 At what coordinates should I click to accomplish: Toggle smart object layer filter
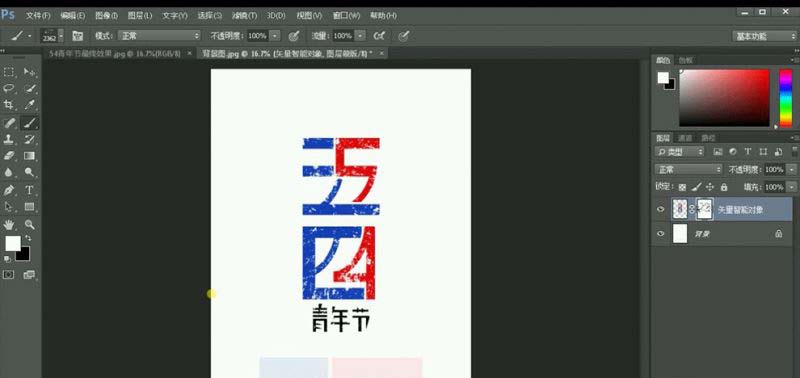(779, 152)
